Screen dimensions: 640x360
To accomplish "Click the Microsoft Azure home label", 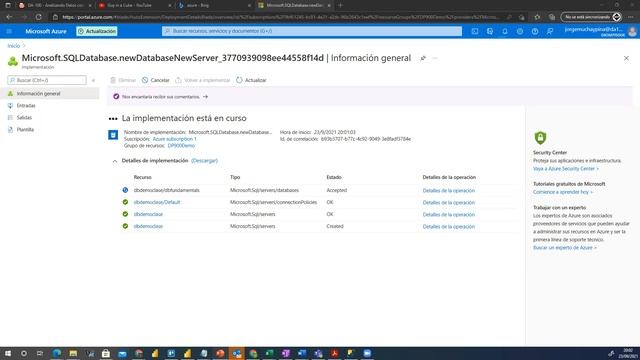I will tap(46, 31).
